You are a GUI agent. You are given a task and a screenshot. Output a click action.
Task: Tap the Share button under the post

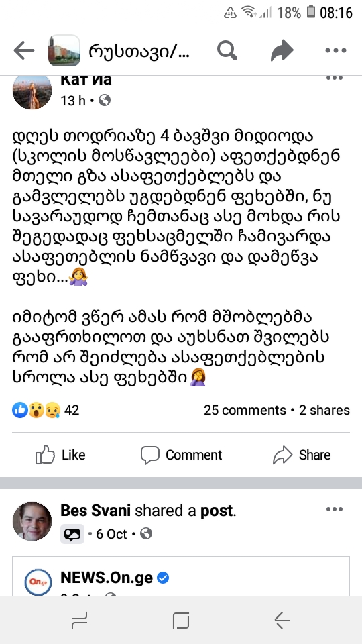pyautogui.click(x=302, y=455)
